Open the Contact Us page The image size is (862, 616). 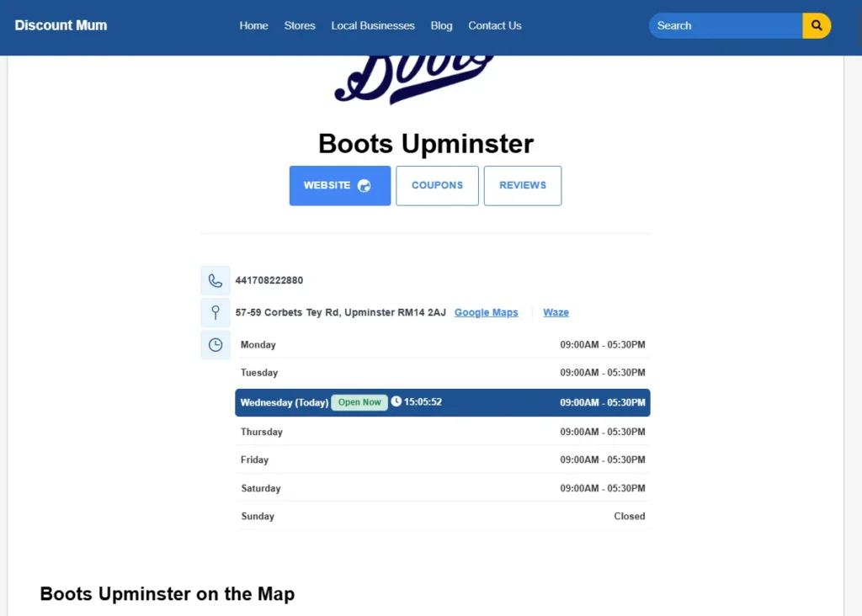(x=495, y=26)
